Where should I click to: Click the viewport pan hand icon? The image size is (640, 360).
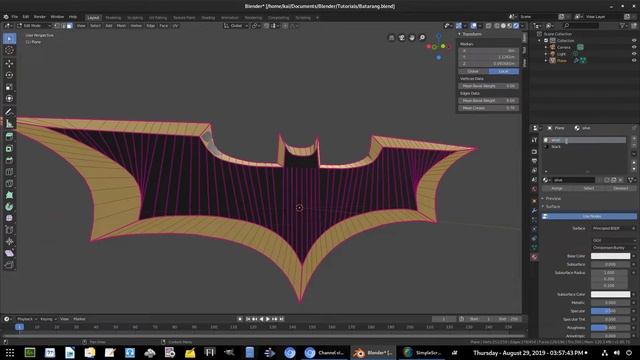[x=412, y=38]
